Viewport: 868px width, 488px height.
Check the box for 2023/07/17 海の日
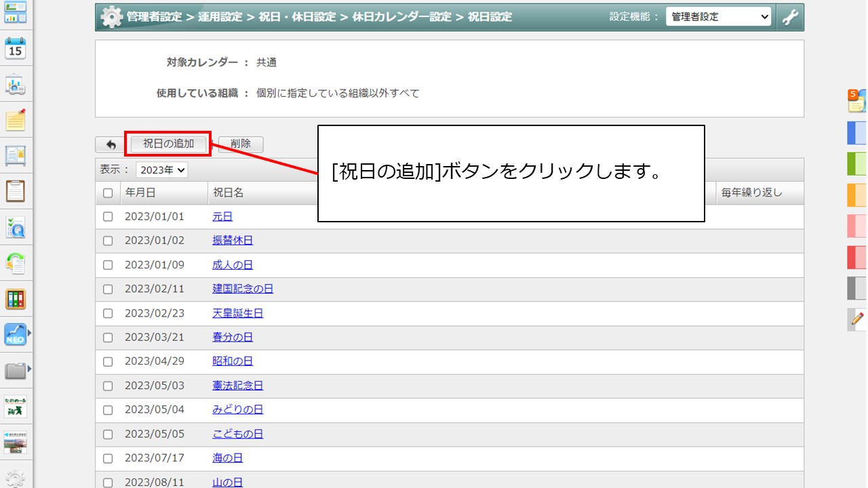click(x=108, y=458)
